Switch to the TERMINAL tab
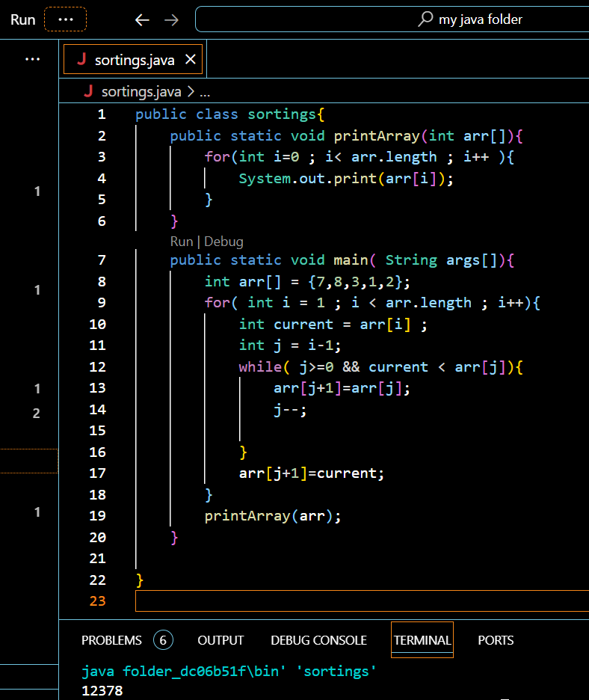 click(422, 640)
